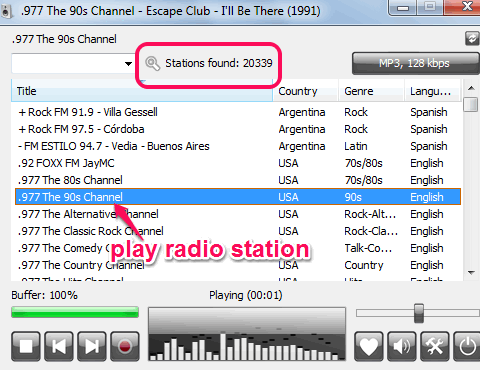Sort stations by the Country column
480x370 pixels.
point(306,91)
